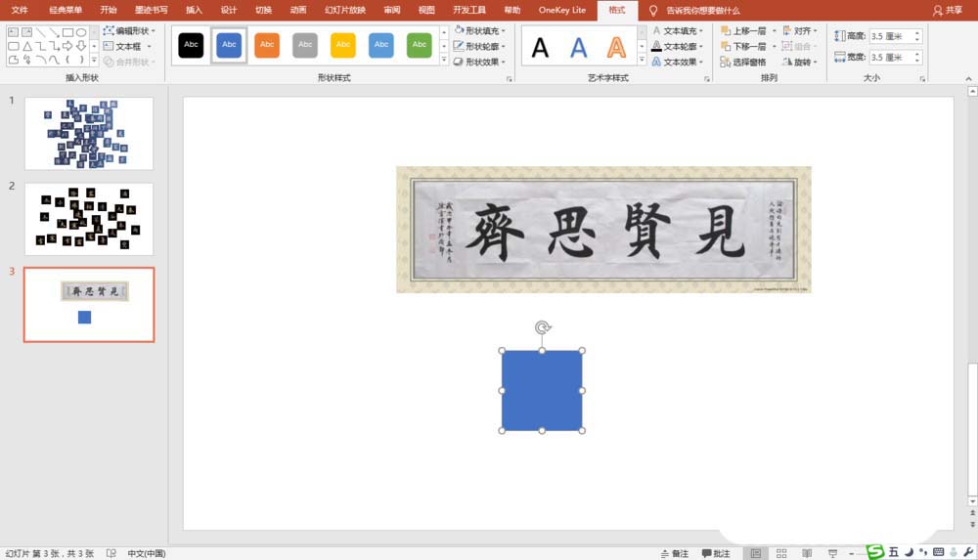Collapse the ribbon with the chevron

coord(968,79)
